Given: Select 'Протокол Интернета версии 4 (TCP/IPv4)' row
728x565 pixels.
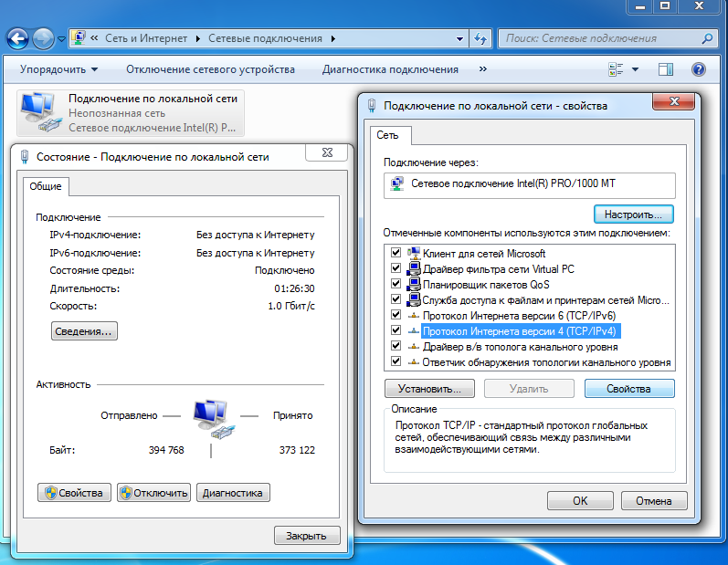Looking at the screenshot, I should [521, 331].
